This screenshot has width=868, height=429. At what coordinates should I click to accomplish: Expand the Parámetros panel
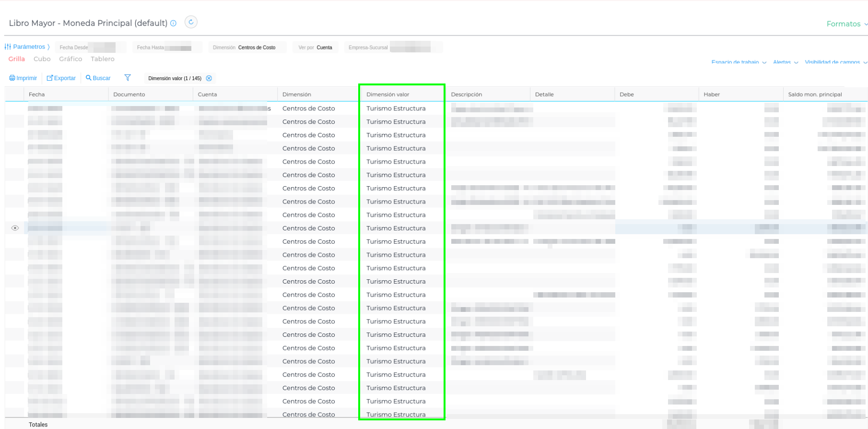pyautogui.click(x=27, y=47)
